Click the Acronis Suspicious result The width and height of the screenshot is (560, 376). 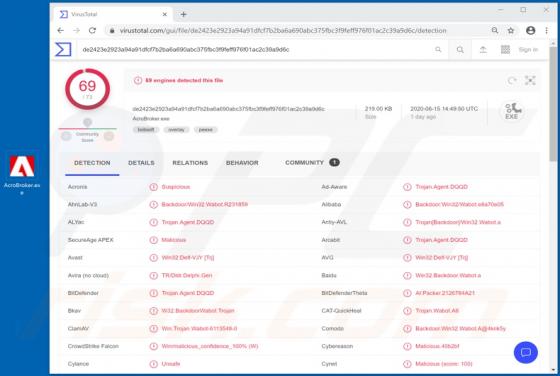[175, 187]
